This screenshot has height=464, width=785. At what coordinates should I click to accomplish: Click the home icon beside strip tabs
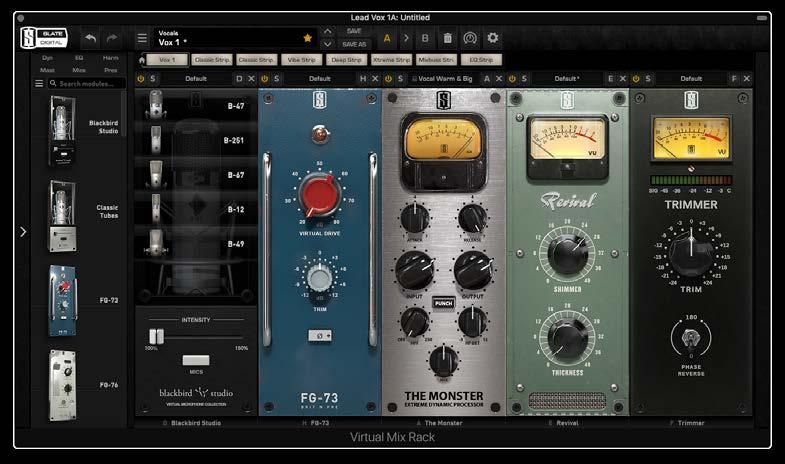click(x=142, y=60)
